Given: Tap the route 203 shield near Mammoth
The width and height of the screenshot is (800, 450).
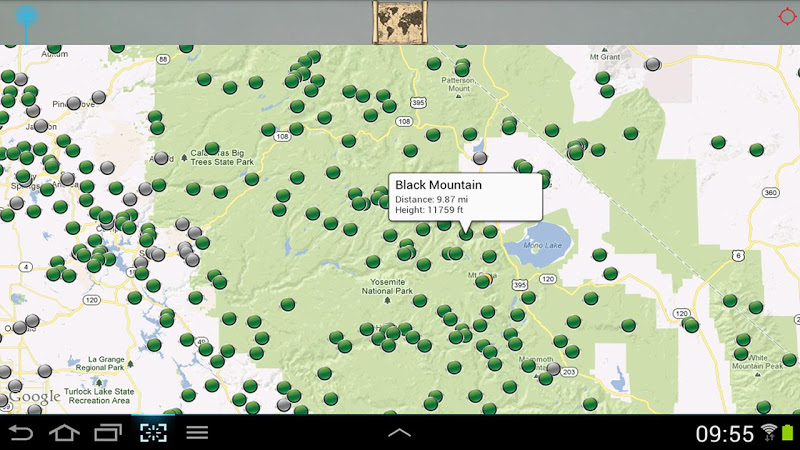Looking at the screenshot, I should pos(569,372).
